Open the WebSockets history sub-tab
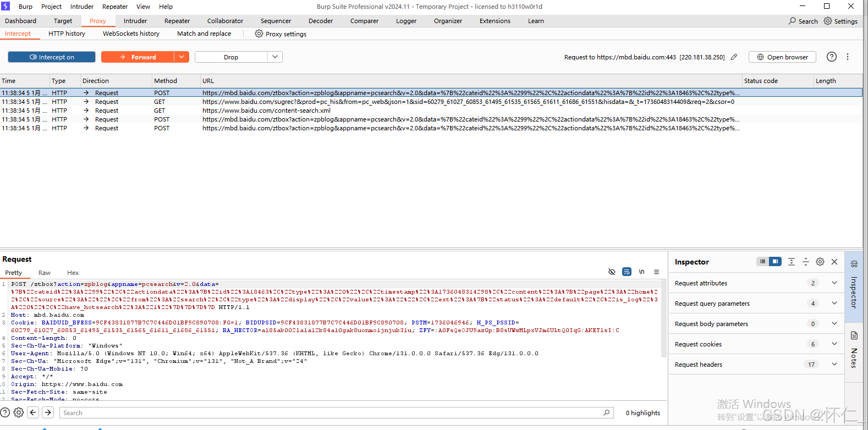The height and width of the screenshot is (430, 868). (x=131, y=34)
